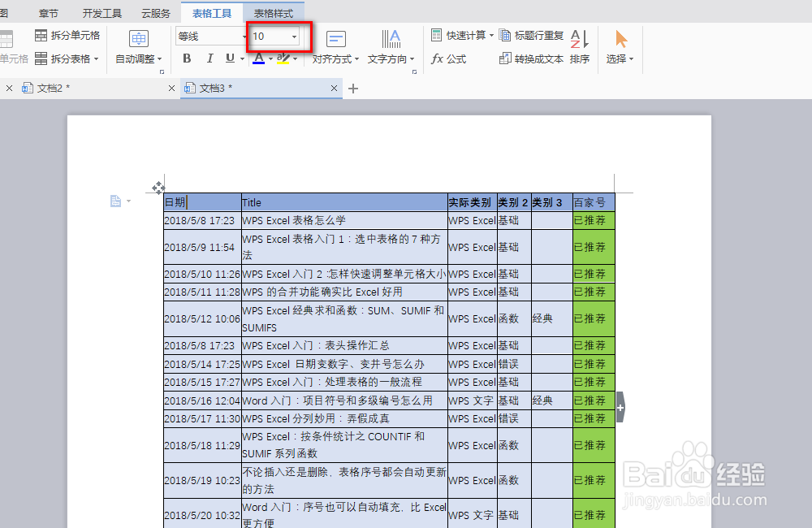Switch to the 开发工具 ribbon tab
812x528 pixels.
pos(102,14)
